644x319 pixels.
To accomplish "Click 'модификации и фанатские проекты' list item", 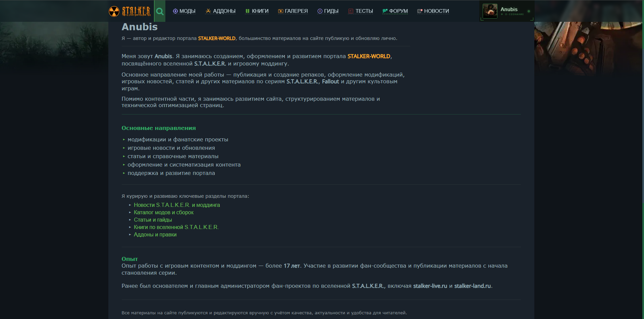I will (x=178, y=139).
